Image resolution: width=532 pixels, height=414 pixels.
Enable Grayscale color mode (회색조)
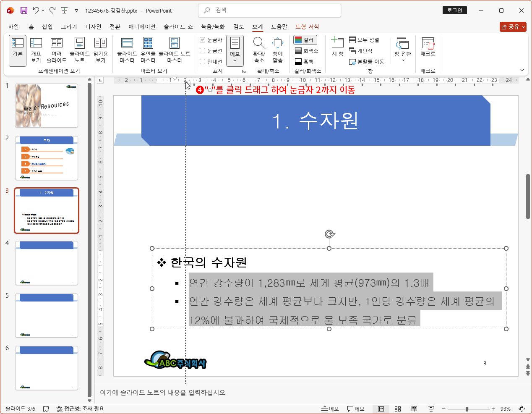coord(305,51)
